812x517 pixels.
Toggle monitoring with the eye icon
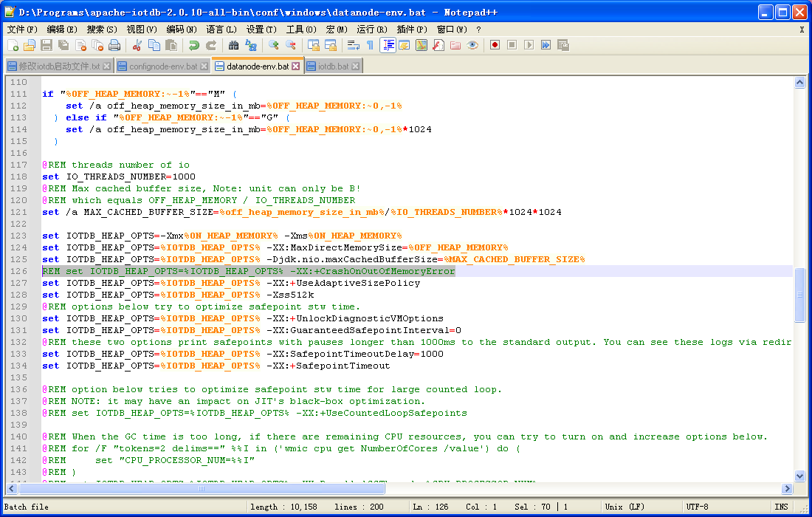pyautogui.click(x=472, y=46)
